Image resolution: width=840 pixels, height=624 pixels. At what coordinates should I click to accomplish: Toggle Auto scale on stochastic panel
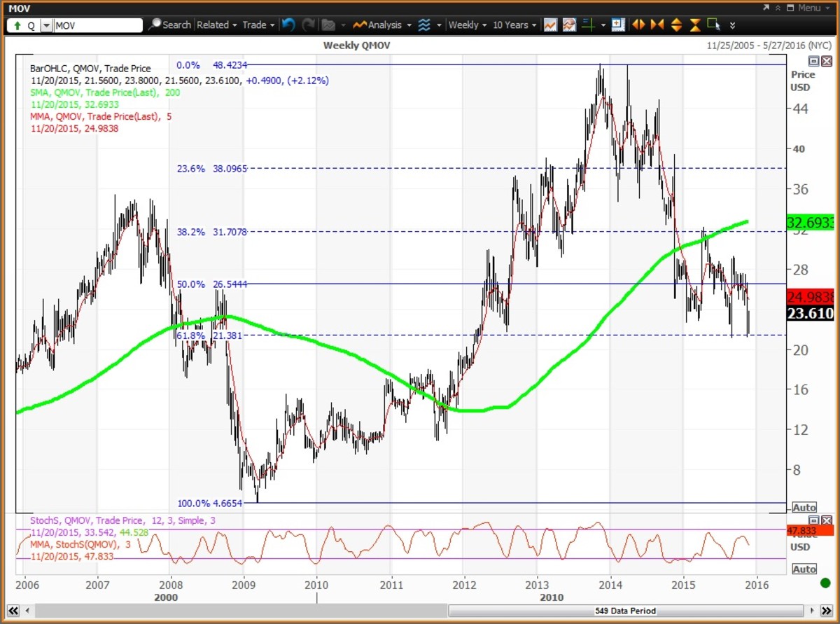coord(804,569)
